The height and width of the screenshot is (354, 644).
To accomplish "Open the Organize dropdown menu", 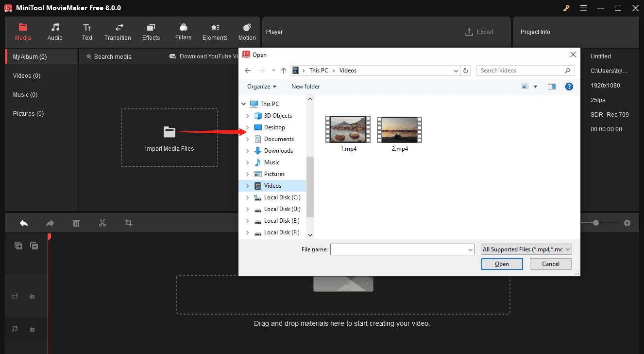I will click(x=261, y=86).
